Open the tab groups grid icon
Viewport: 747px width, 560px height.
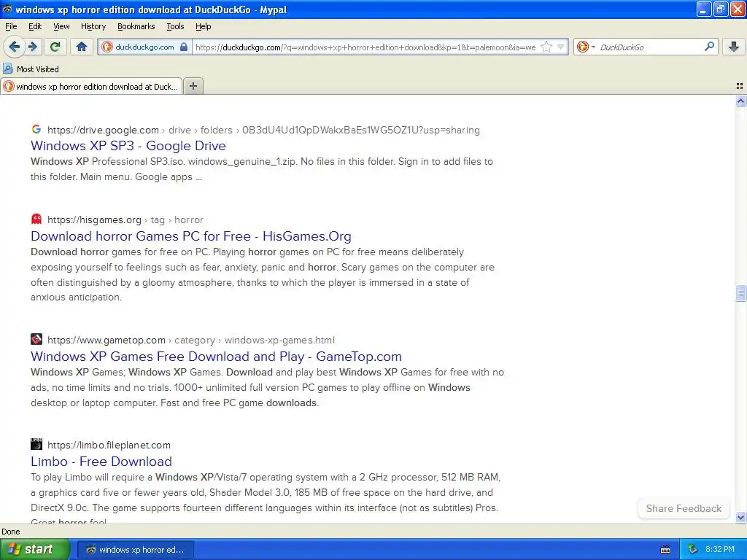pos(740,86)
